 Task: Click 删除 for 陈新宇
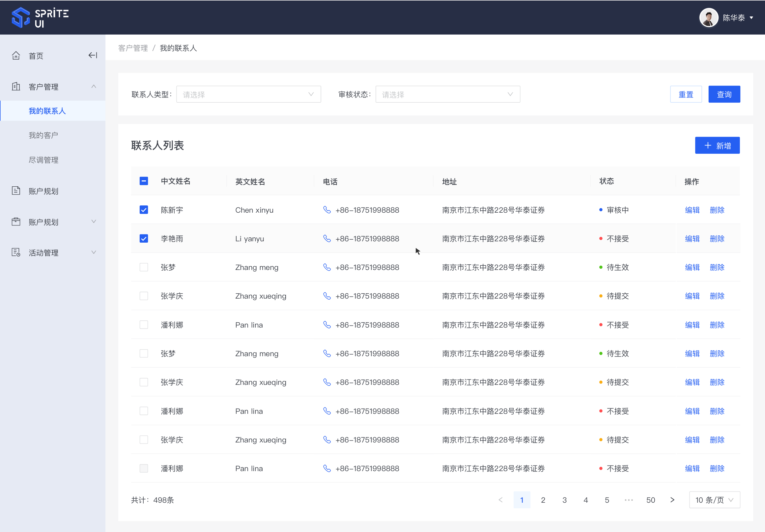point(717,210)
